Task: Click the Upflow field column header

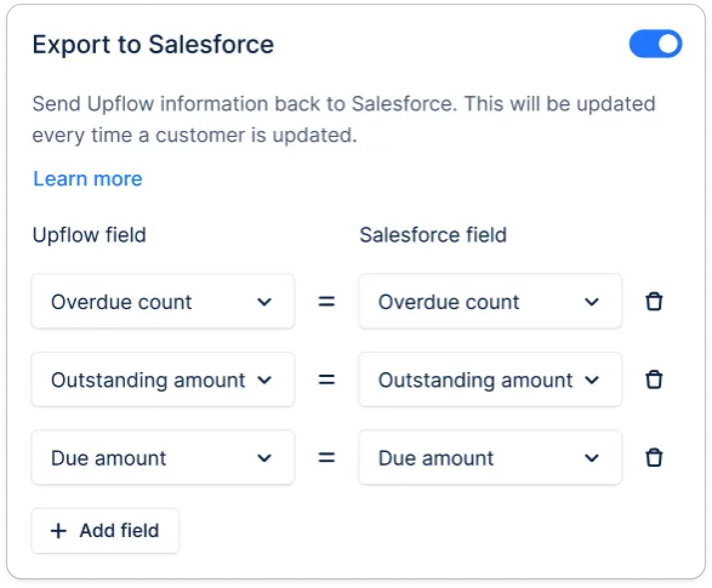Action: point(89,235)
